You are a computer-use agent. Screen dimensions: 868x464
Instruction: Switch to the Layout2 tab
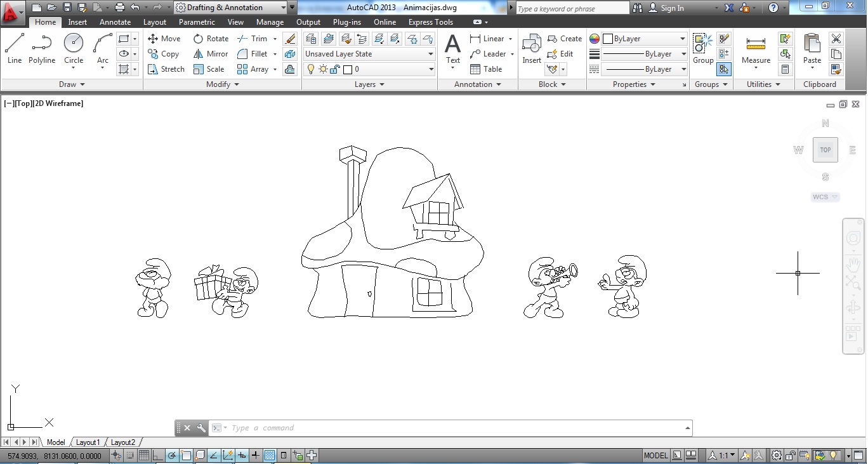(122, 442)
